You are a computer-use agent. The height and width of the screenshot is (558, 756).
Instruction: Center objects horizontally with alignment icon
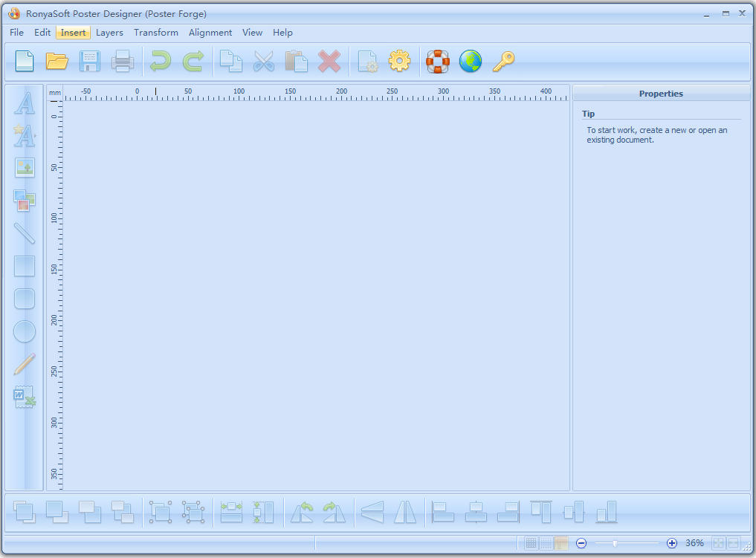point(476,512)
